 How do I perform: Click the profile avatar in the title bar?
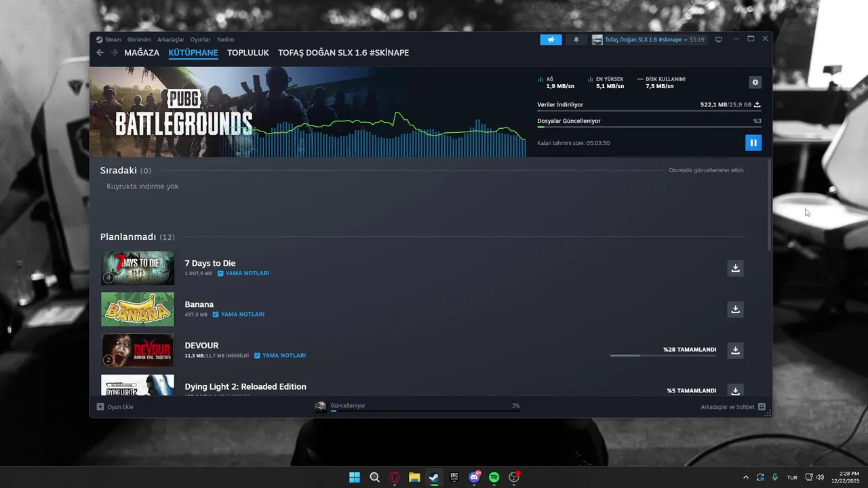[597, 39]
